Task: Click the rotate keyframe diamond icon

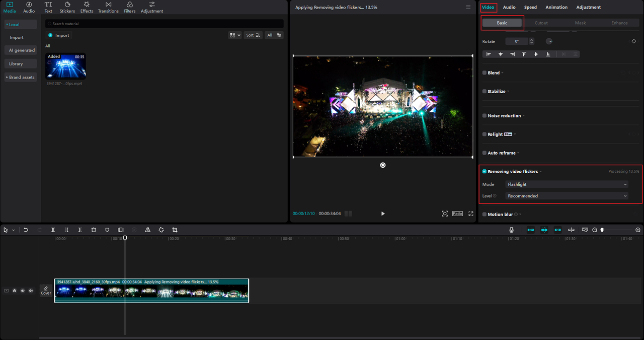Action: point(634,41)
